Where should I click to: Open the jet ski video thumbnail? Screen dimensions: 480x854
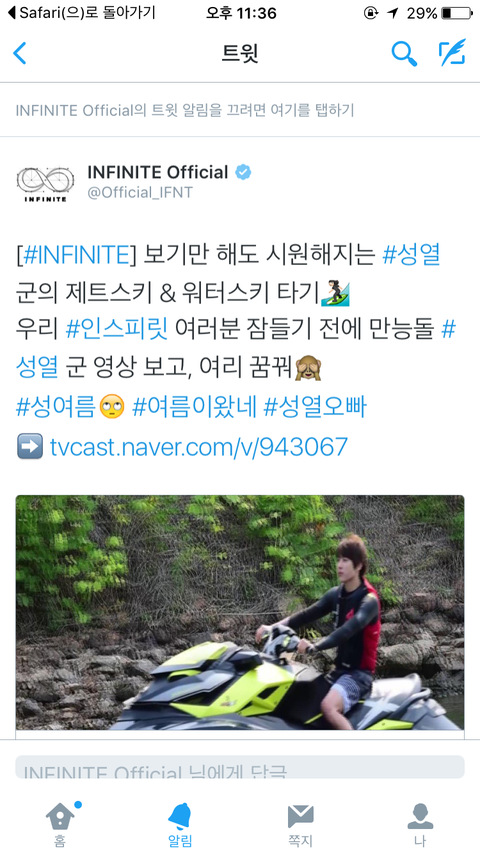(240, 612)
